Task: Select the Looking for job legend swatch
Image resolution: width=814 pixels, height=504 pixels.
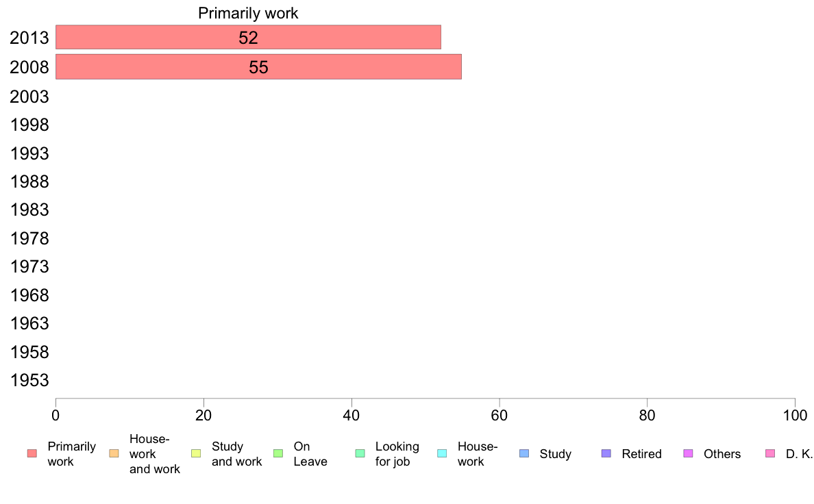Action: [360, 453]
